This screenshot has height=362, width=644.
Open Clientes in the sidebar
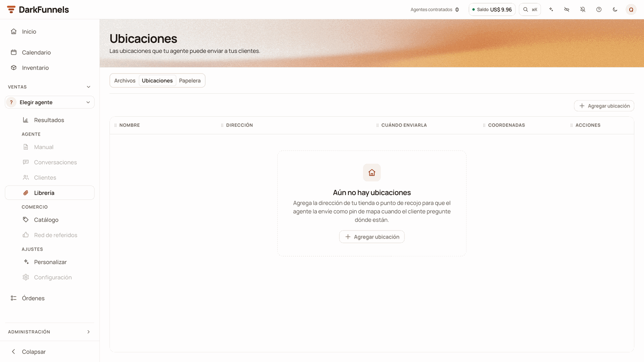[x=50, y=177]
